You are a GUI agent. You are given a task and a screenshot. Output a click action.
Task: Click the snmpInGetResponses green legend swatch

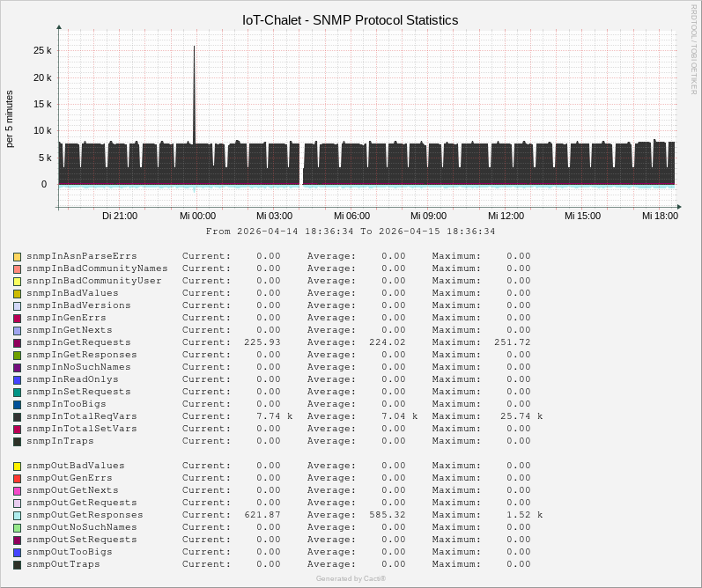tap(17, 355)
